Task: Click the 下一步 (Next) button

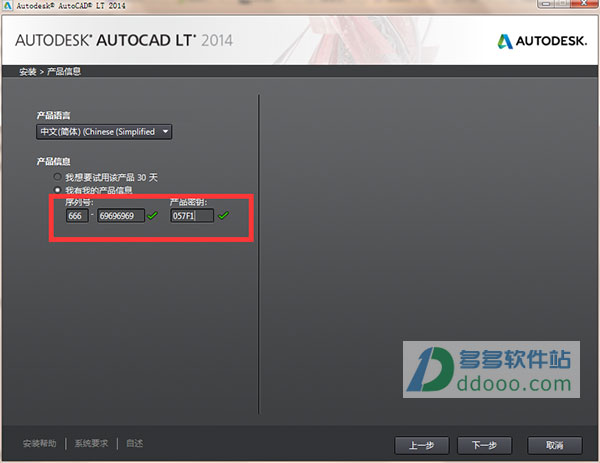Action: [484, 445]
